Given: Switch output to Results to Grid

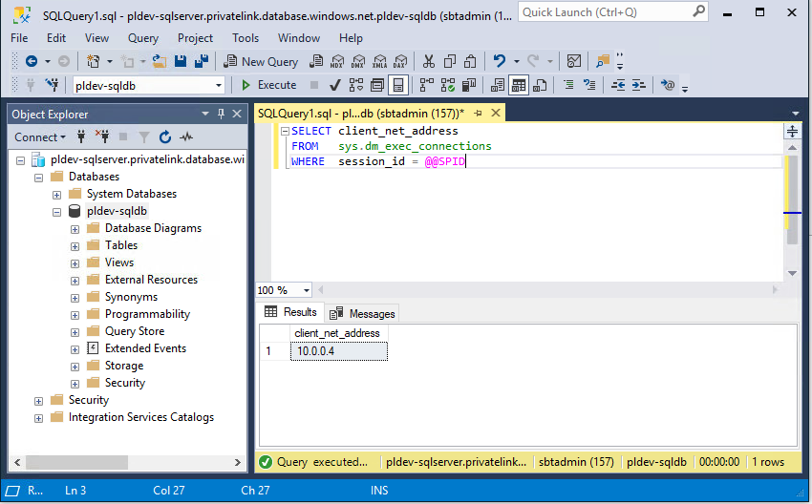Looking at the screenshot, I should click(x=519, y=85).
